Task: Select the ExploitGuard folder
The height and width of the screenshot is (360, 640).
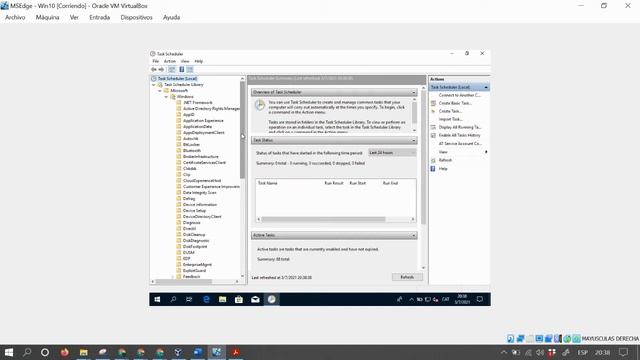Action: 194,271
